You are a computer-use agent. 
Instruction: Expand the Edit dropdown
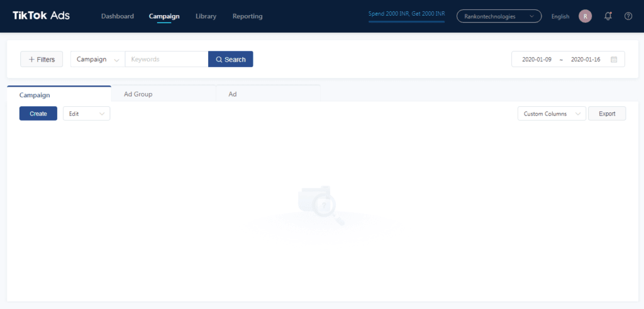tap(87, 114)
